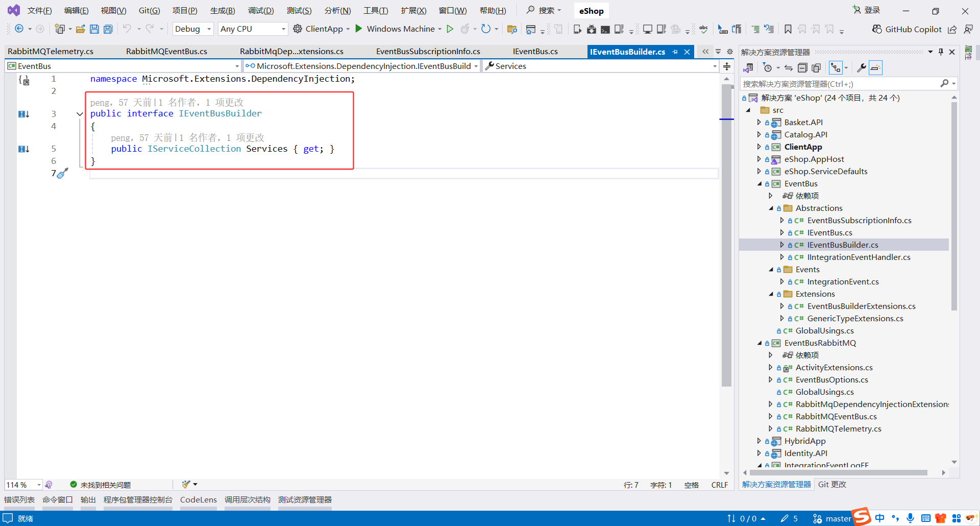The width and height of the screenshot is (980, 526).
Task: Toggle Chinese/English input mode in IME bar
Action: 879,518
